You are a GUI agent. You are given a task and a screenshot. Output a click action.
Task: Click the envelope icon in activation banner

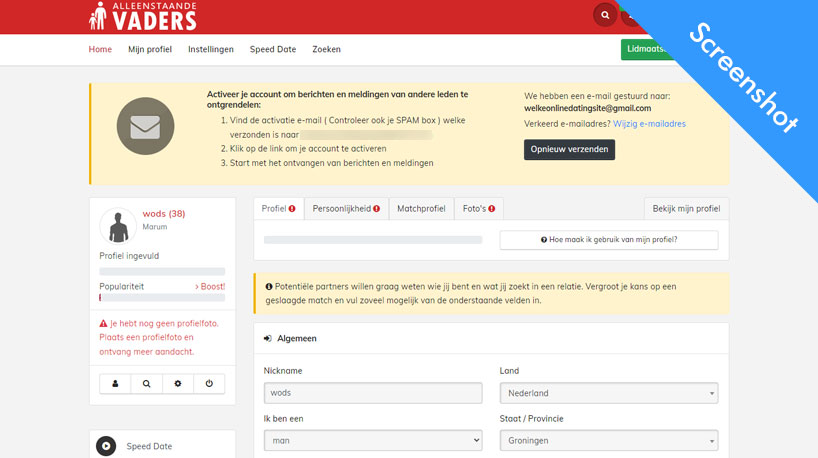(x=145, y=126)
